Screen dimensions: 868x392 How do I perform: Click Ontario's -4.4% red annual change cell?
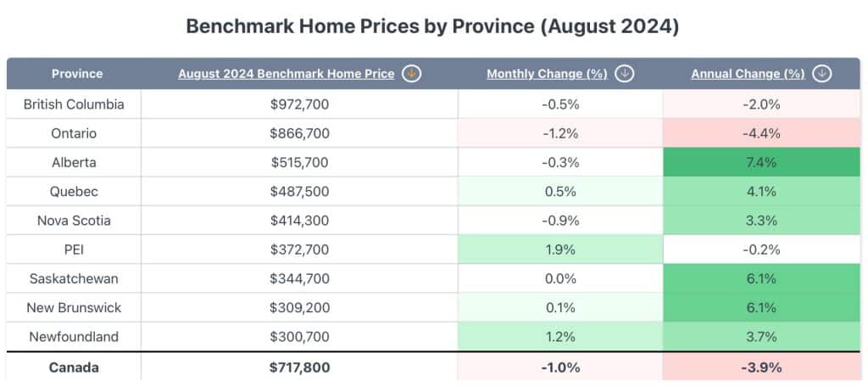click(760, 133)
